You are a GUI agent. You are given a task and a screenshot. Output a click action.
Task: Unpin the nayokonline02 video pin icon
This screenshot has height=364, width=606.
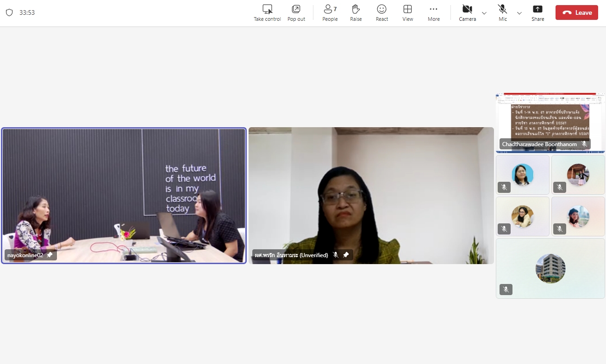50,255
